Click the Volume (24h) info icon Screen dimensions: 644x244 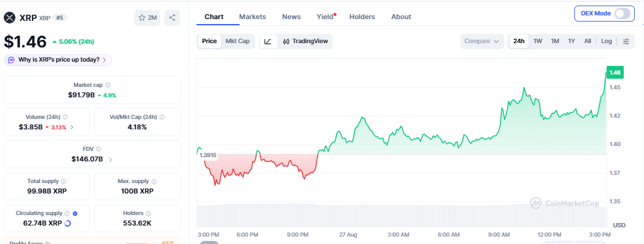tap(65, 117)
